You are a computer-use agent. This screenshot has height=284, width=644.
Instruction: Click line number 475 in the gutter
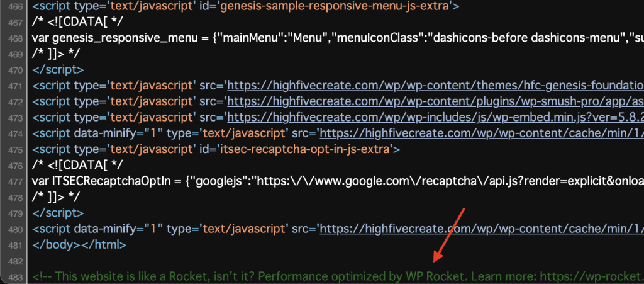pyautogui.click(x=15, y=150)
